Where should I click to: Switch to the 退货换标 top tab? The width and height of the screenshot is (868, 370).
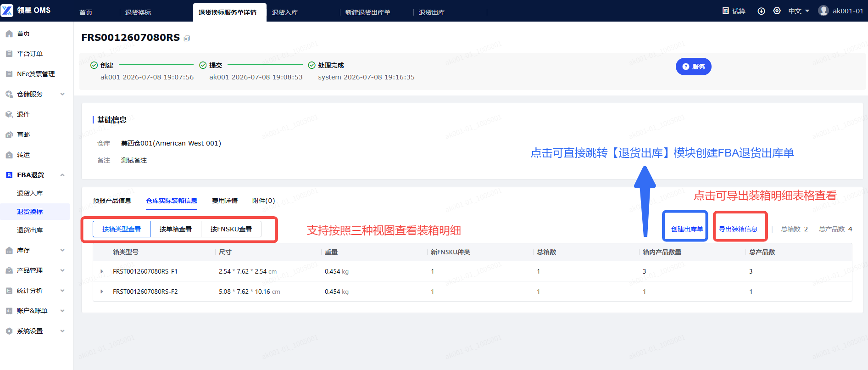coord(138,12)
